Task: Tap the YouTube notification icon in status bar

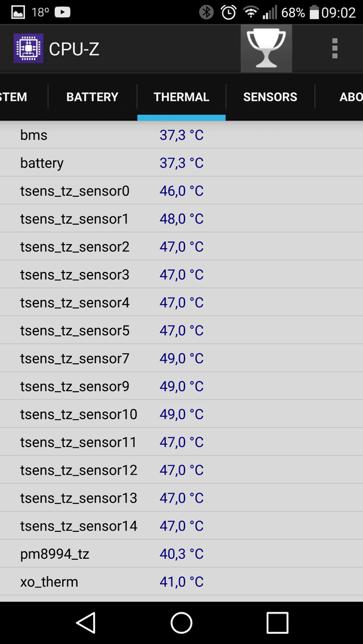Action: pos(63,13)
